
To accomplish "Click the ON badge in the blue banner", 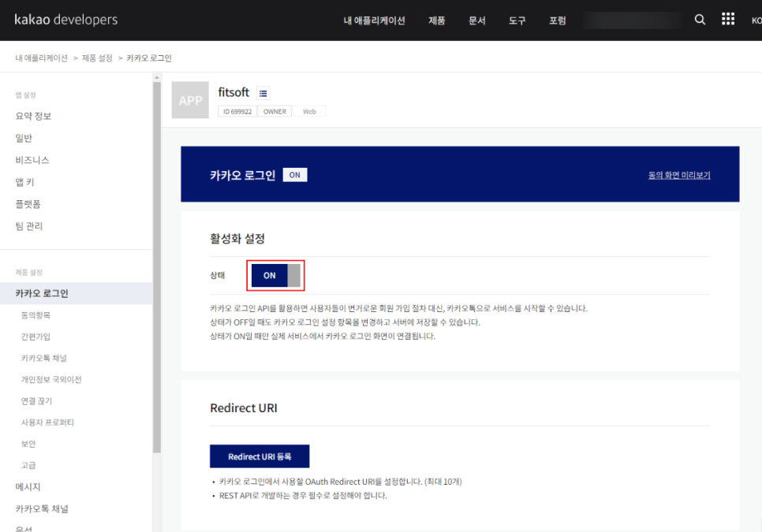I will point(295,175).
